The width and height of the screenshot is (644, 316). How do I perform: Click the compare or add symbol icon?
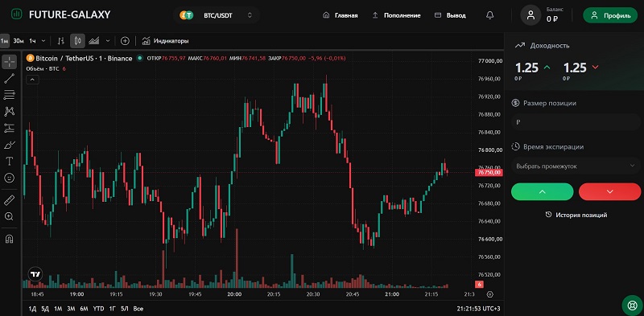(x=125, y=41)
